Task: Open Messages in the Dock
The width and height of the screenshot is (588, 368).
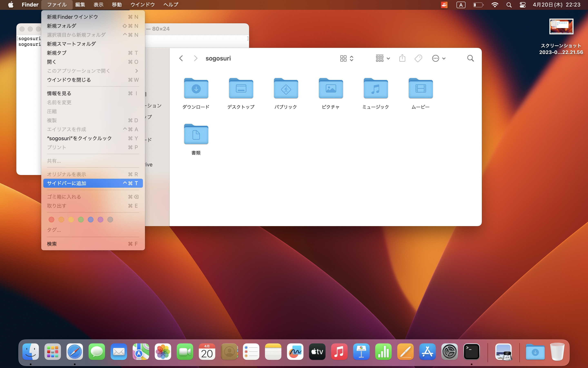Action: click(x=97, y=352)
